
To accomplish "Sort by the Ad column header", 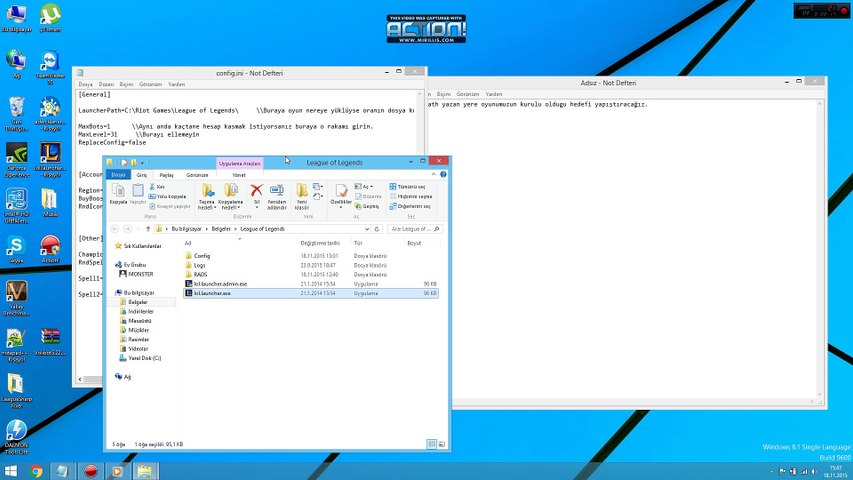I will pos(188,243).
